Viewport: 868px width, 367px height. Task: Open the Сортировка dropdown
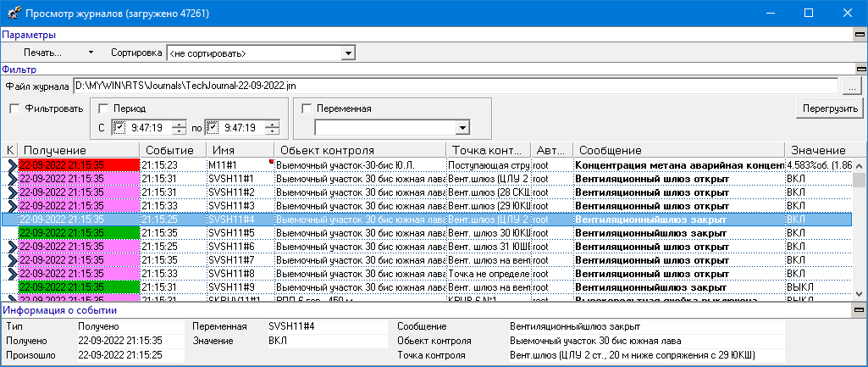(348, 53)
